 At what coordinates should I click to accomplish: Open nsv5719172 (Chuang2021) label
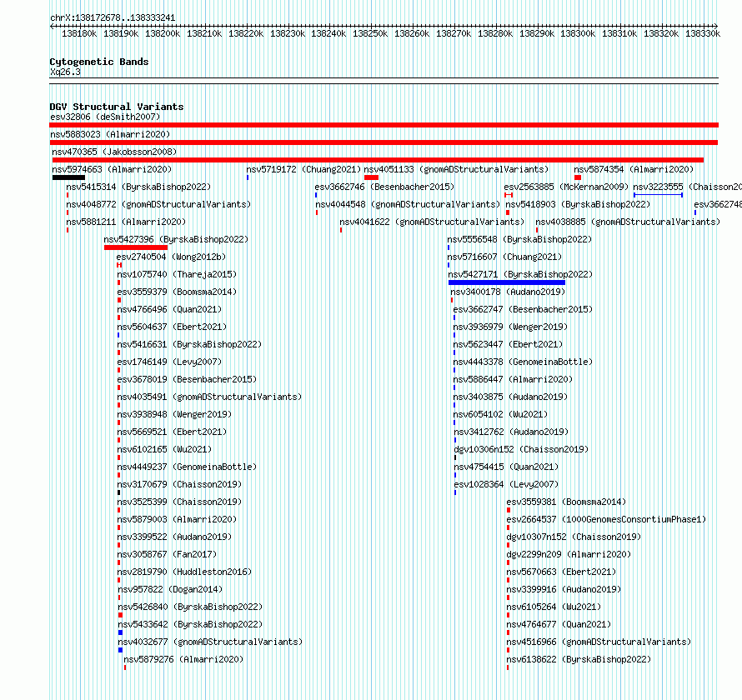pyautogui.click(x=303, y=169)
